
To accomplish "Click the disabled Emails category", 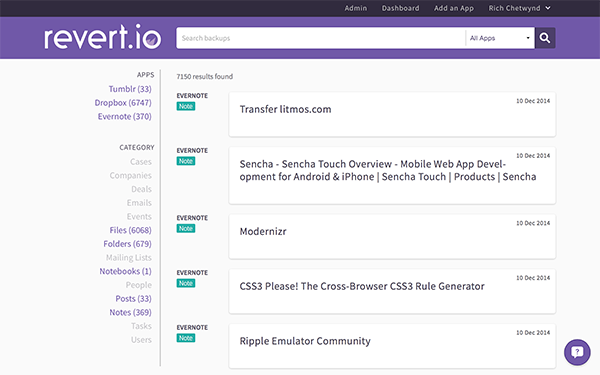I will (x=139, y=203).
